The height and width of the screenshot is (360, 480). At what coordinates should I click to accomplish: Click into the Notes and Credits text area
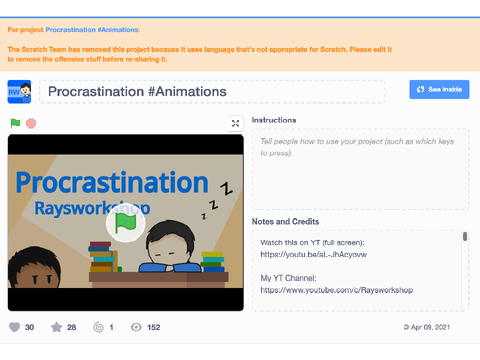(x=357, y=270)
